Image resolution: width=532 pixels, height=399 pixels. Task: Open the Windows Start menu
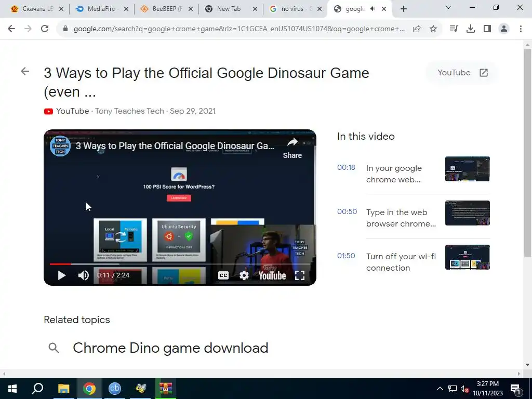click(x=12, y=389)
